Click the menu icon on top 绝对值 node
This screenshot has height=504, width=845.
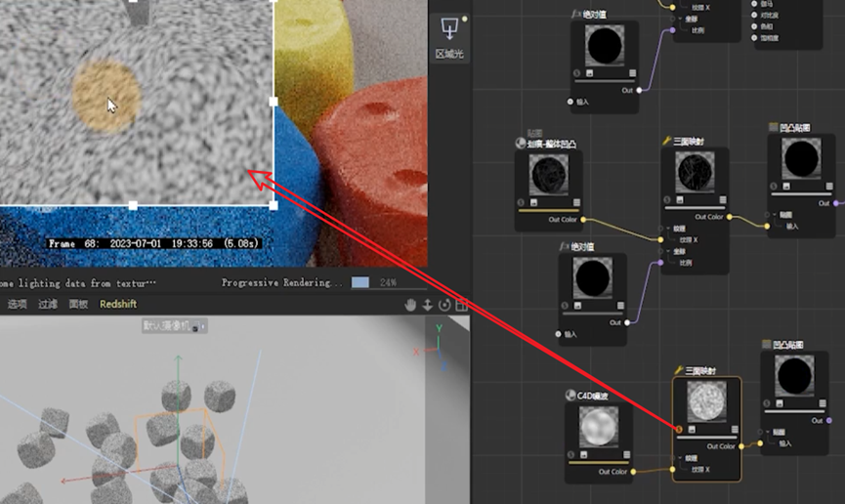point(632,73)
